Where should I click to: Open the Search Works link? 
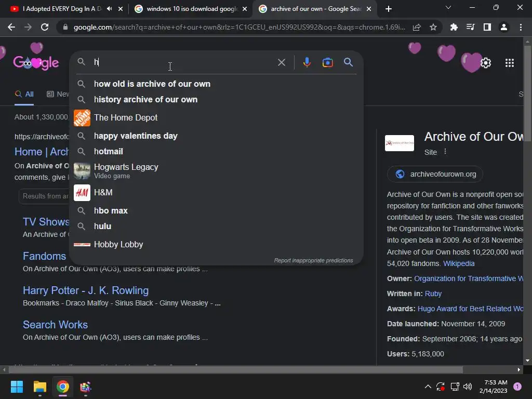55,325
